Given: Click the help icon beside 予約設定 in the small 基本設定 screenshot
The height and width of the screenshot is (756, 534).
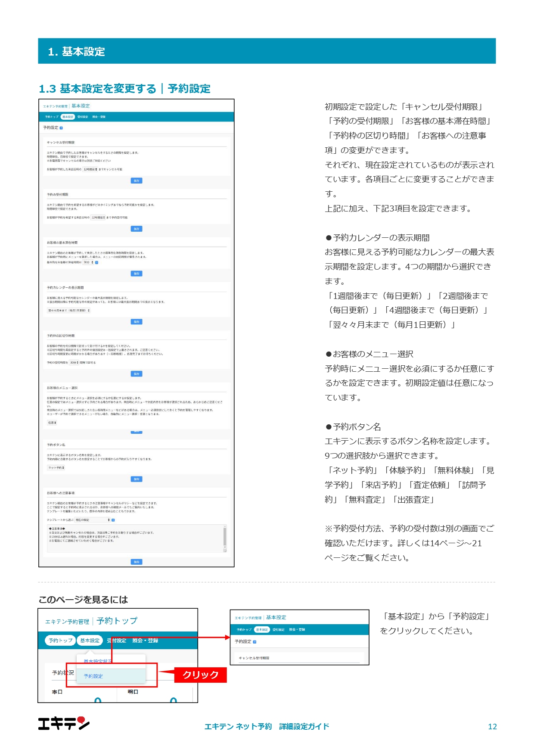Looking at the screenshot, I should click(255, 642).
